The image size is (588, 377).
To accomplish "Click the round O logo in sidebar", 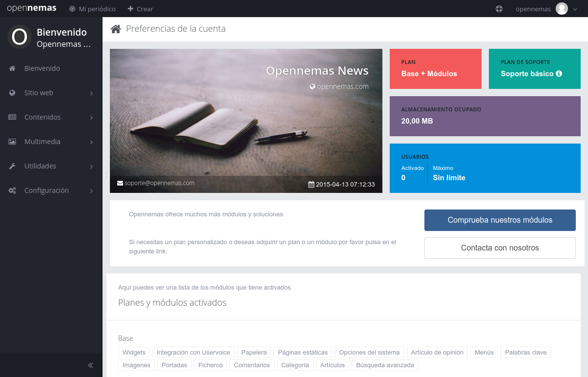I will (x=20, y=37).
